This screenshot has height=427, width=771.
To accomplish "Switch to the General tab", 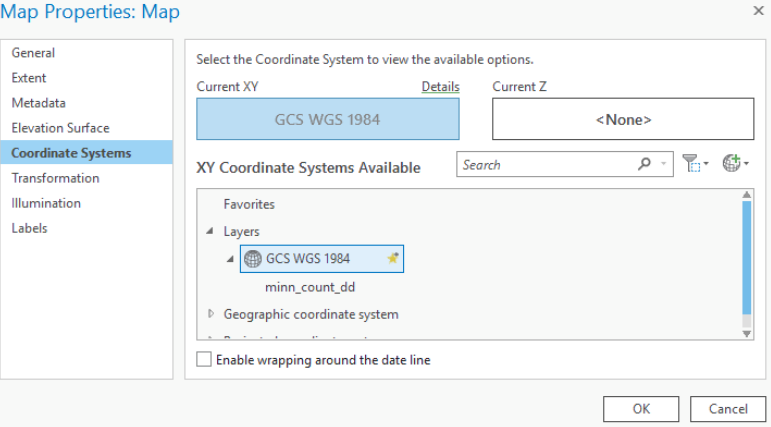I will (x=33, y=53).
